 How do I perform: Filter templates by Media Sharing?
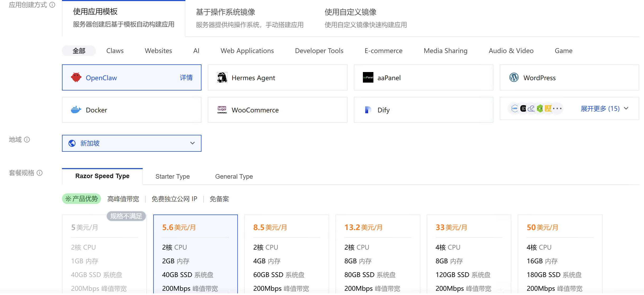pyautogui.click(x=445, y=51)
